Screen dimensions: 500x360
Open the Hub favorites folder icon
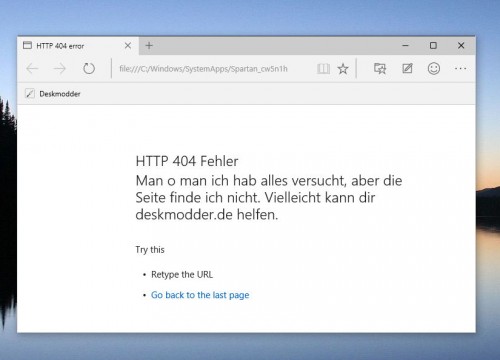pos(380,69)
